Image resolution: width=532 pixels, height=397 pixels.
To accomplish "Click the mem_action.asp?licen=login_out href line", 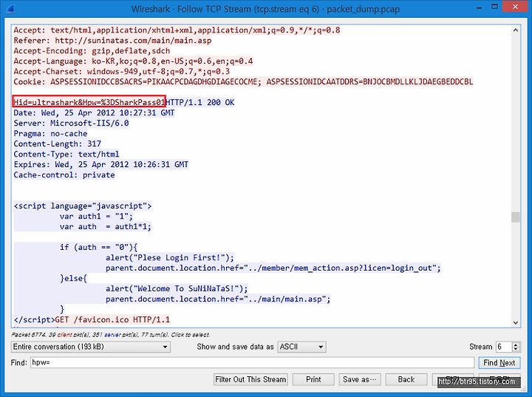I will [x=273, y=268].
